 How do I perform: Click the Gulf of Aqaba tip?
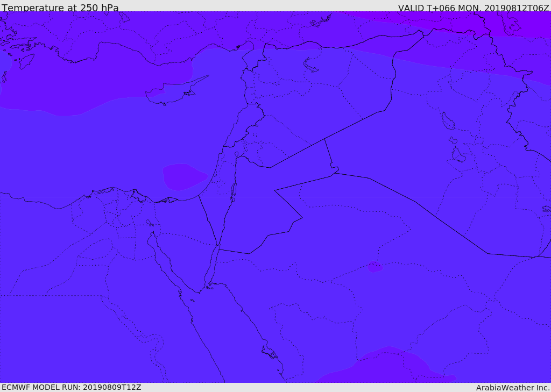(218, 246)
